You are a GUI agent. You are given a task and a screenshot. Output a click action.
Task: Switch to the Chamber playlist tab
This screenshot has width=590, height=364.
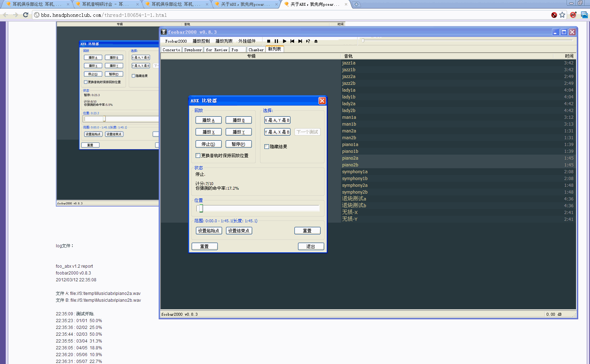click(256, 50)
